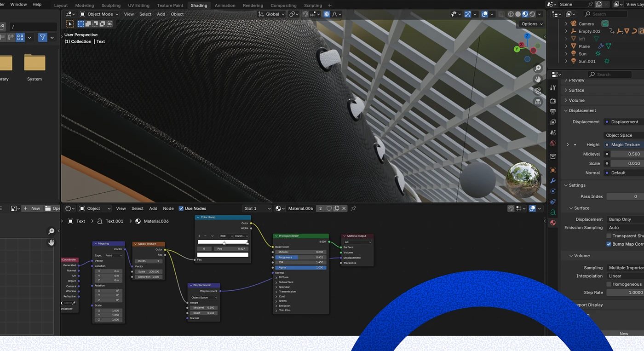644x351 pixels.
Task: Add a new workspace with the plus tab
Action: point(329,6)
